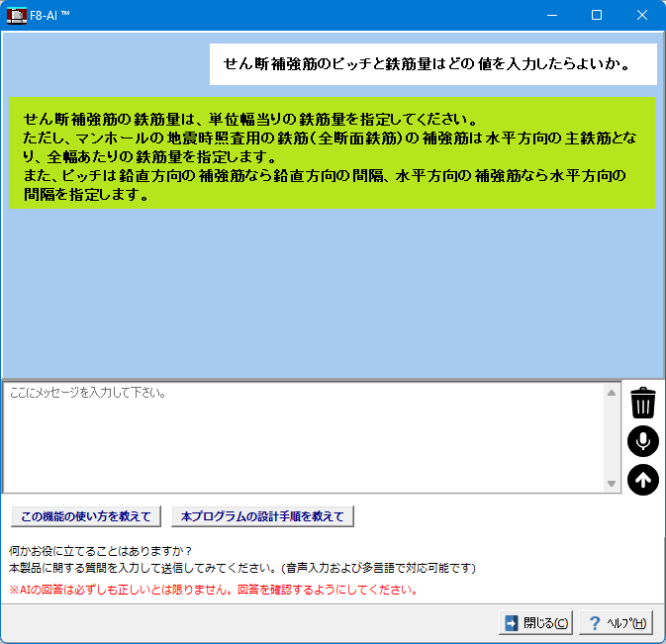Start voice input with the microphone icon
This screenshot has height=644, width=666.
pos(642,441)
